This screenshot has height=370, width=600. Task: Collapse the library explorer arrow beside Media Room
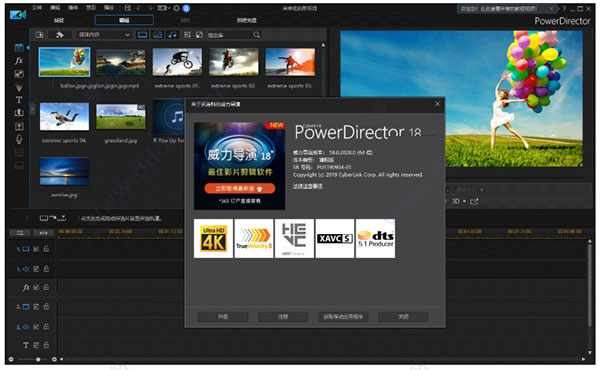tap(28, 47)
